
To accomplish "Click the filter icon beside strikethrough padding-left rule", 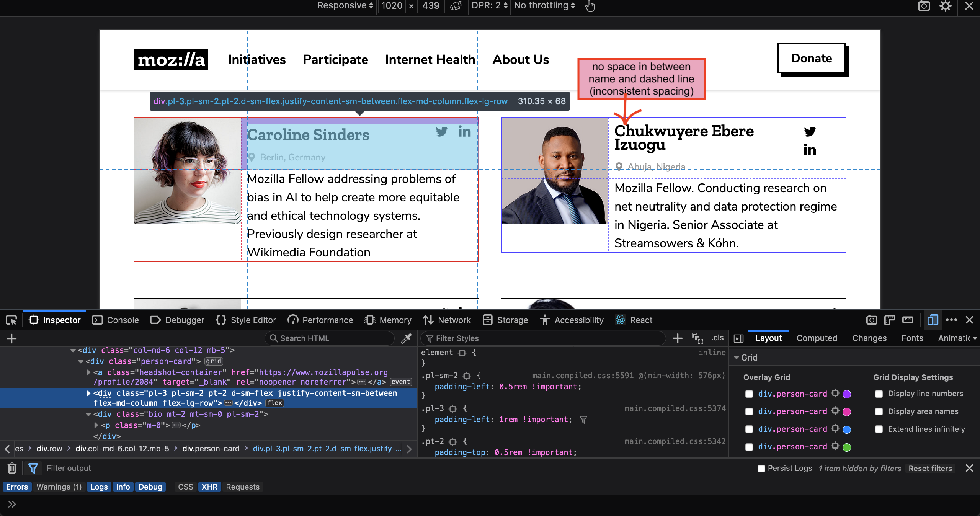I will click(583, 420).
